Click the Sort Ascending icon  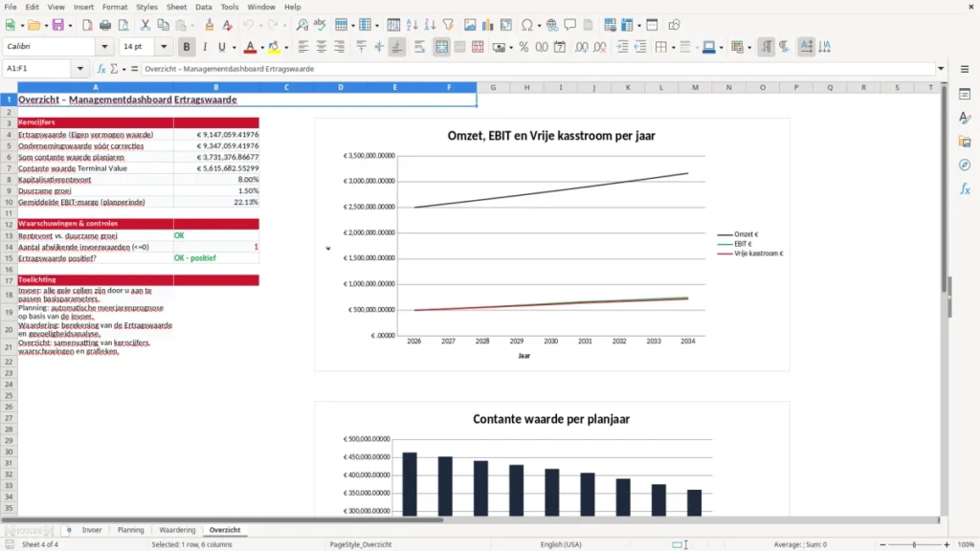click(x=412, y=25)
